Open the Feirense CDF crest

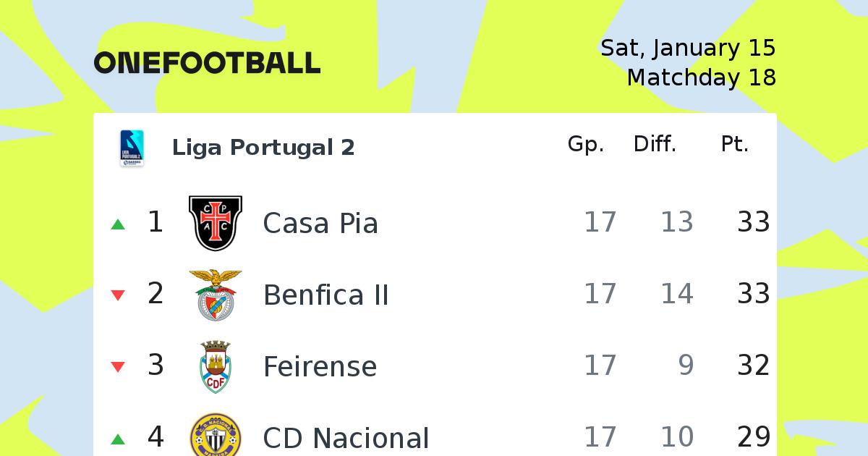pyautogui.click(x=216, y=366)
